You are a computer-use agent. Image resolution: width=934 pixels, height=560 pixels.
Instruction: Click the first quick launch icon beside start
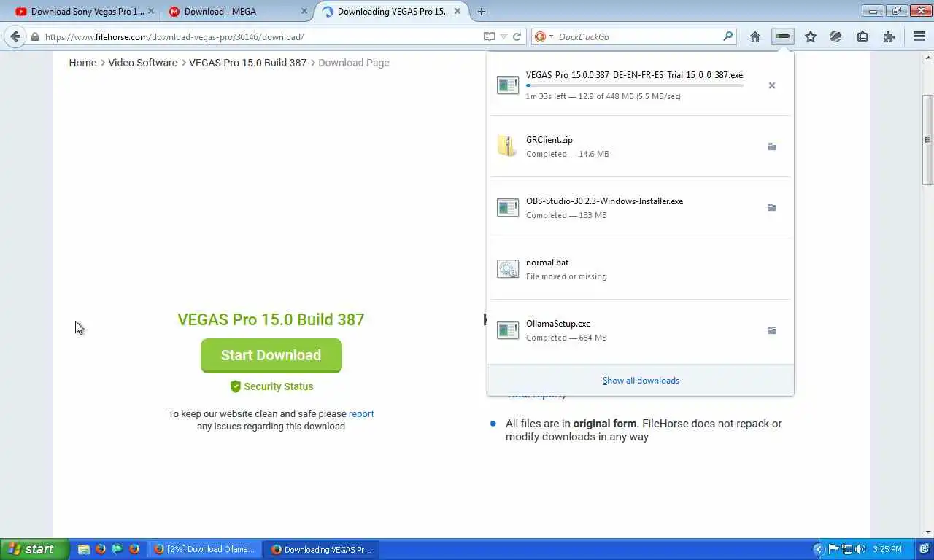coord(84,549)
